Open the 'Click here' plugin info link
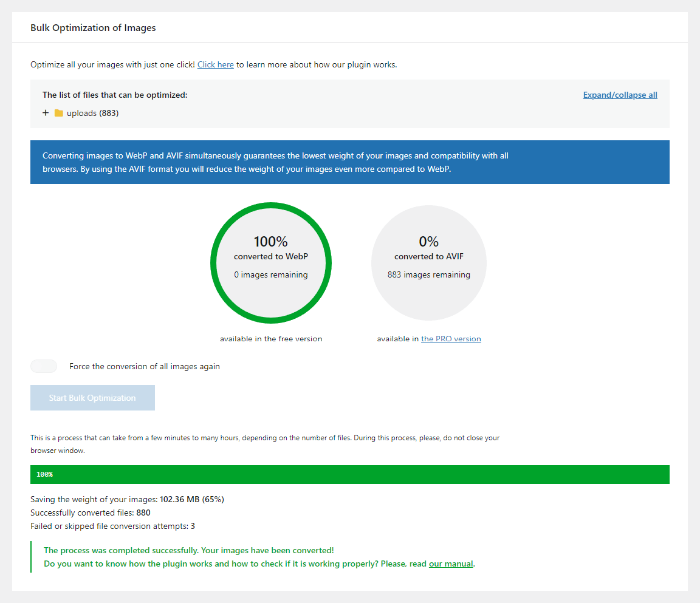The image size is (700, 603). (x=215, y=64)
